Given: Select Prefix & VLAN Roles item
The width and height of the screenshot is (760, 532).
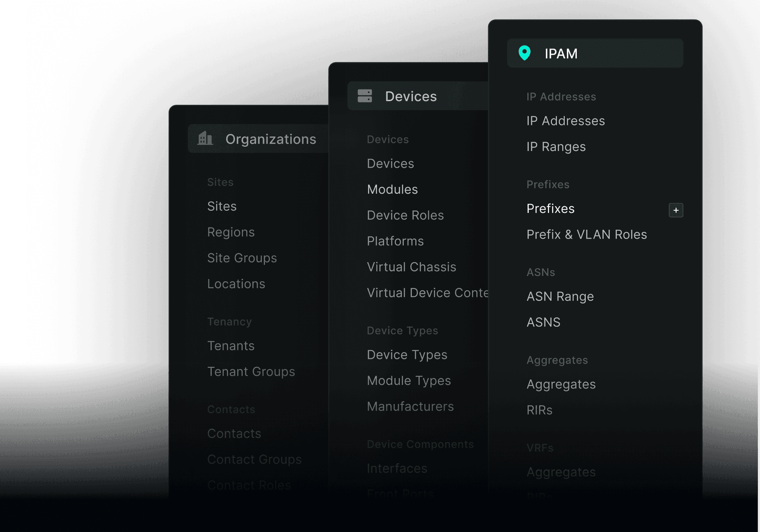Looking at the screenshot, I should pyautogui.click(x=586, y=235).
